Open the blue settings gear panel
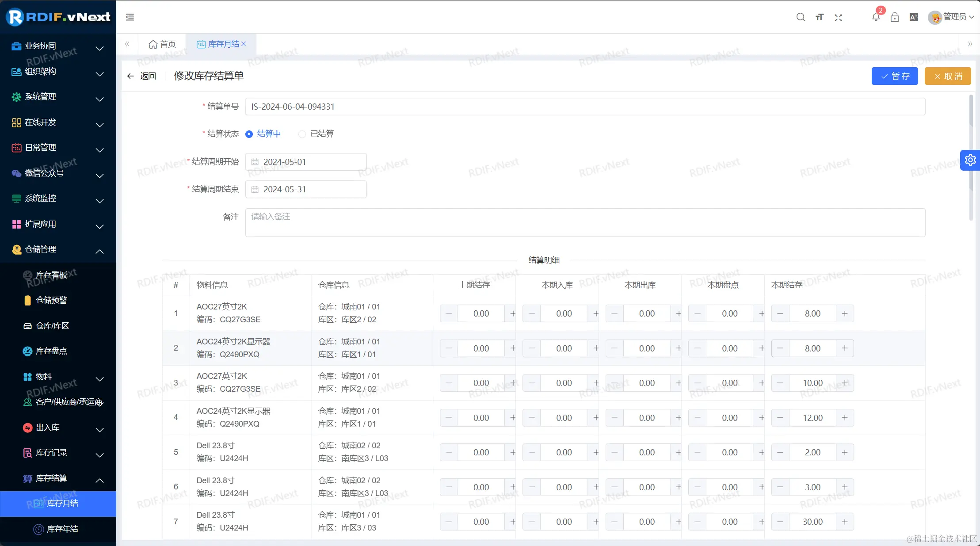Viewport: 980px width, 546px height. pyautogui.click(x=970, y=160)
